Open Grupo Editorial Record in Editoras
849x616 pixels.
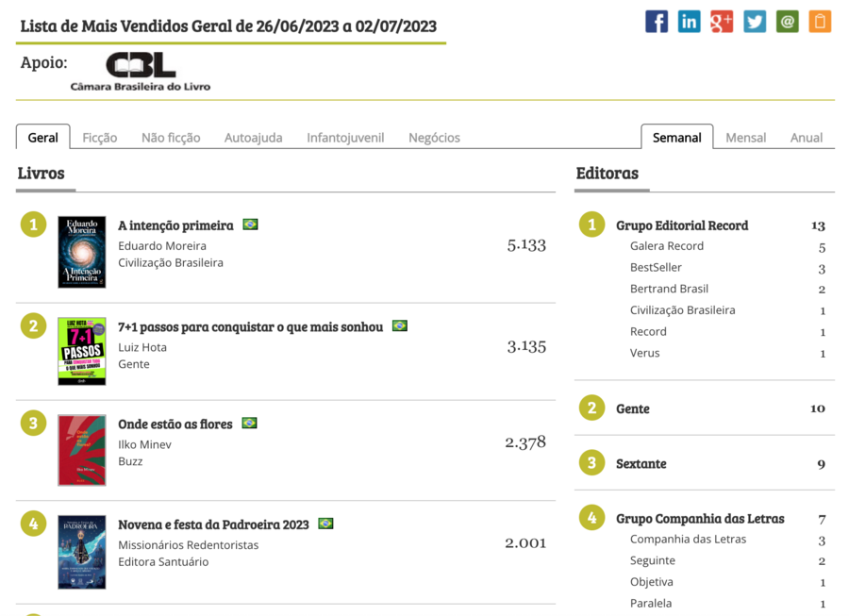click(x=682, y=225)
